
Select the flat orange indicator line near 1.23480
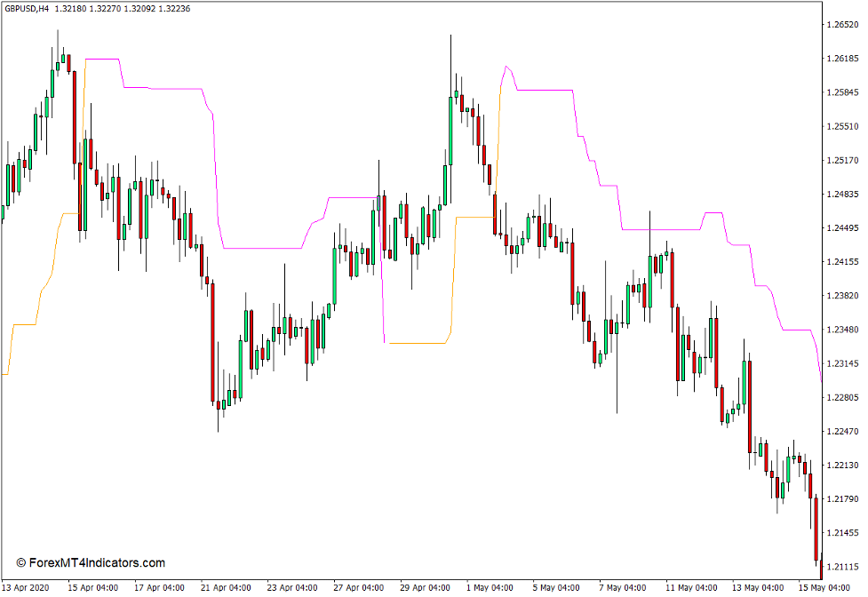coord(416,343)
